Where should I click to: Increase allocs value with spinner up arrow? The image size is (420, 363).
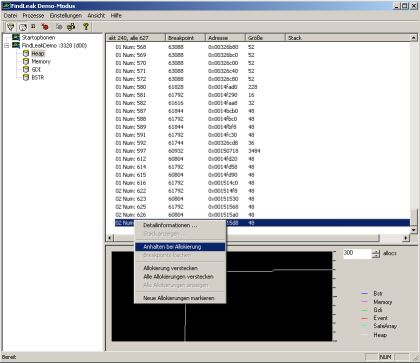click(376, 251)
